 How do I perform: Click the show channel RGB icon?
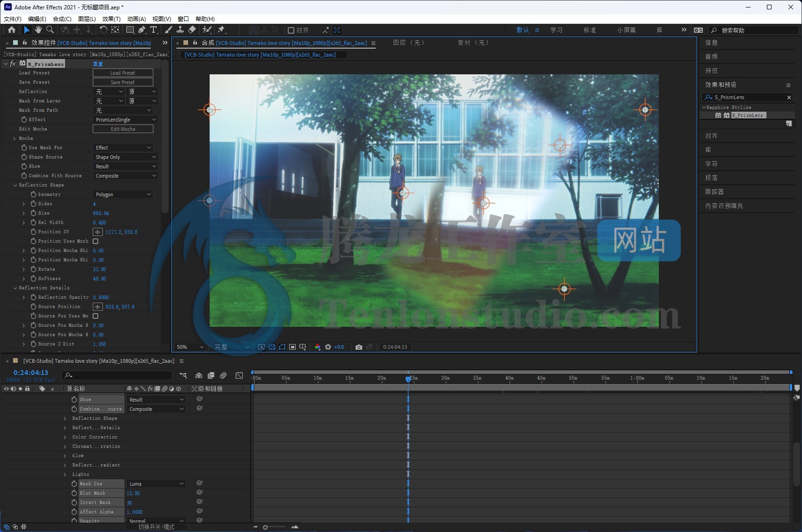[318, 347]
